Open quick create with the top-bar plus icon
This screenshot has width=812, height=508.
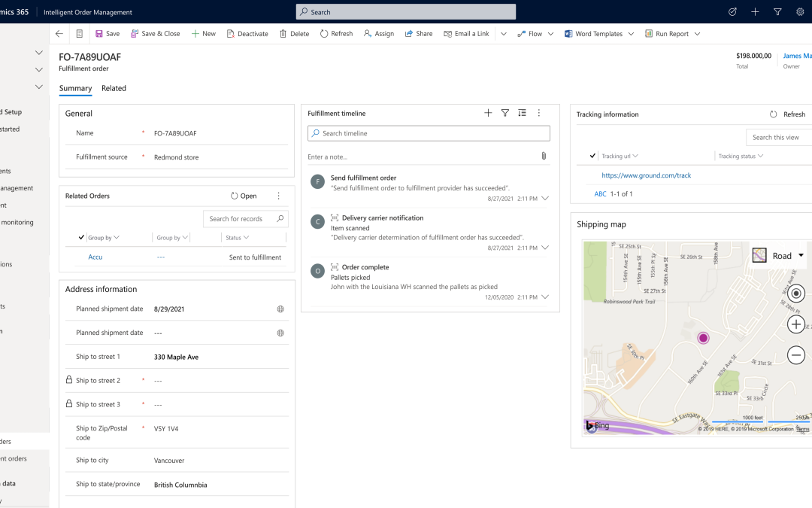tap(755, 11)
